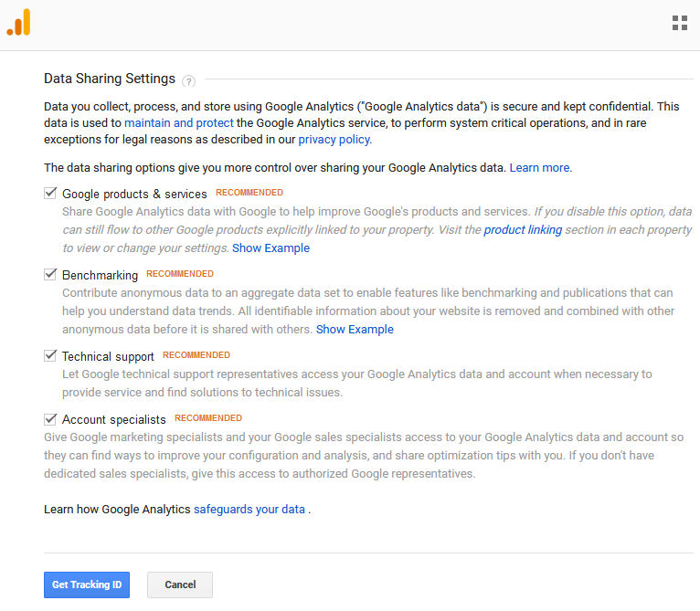The width and height of the screenshot is (700, 611).
Task: Uncheck the Account specialists checkbox
Action: (x=50, y=419)
